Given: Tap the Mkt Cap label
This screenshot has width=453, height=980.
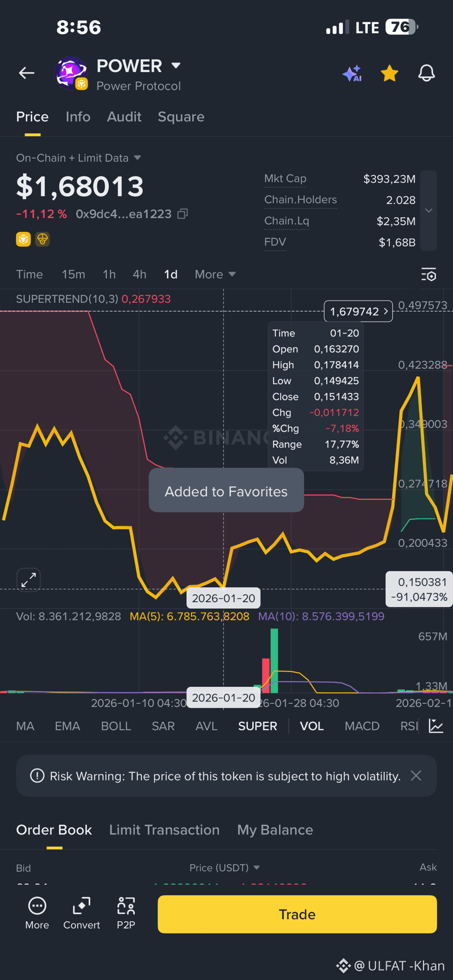Looking at the screenshot, I should (285, 179).
